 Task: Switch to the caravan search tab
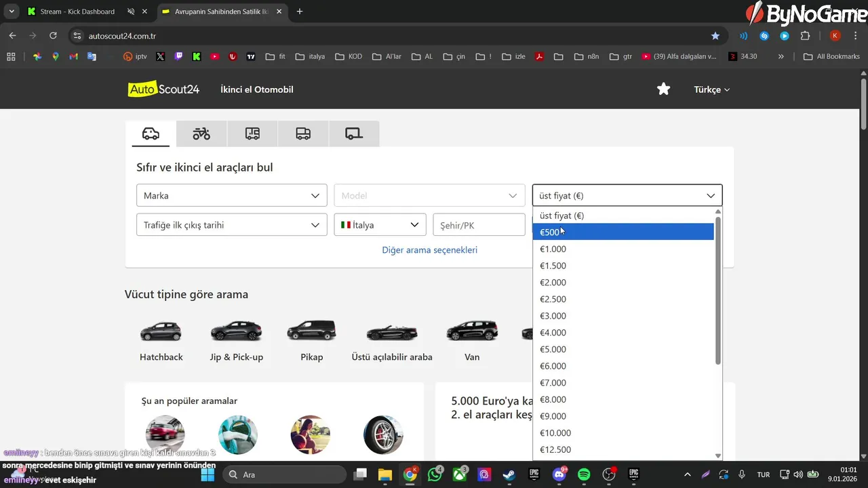(x=252, y=134)
